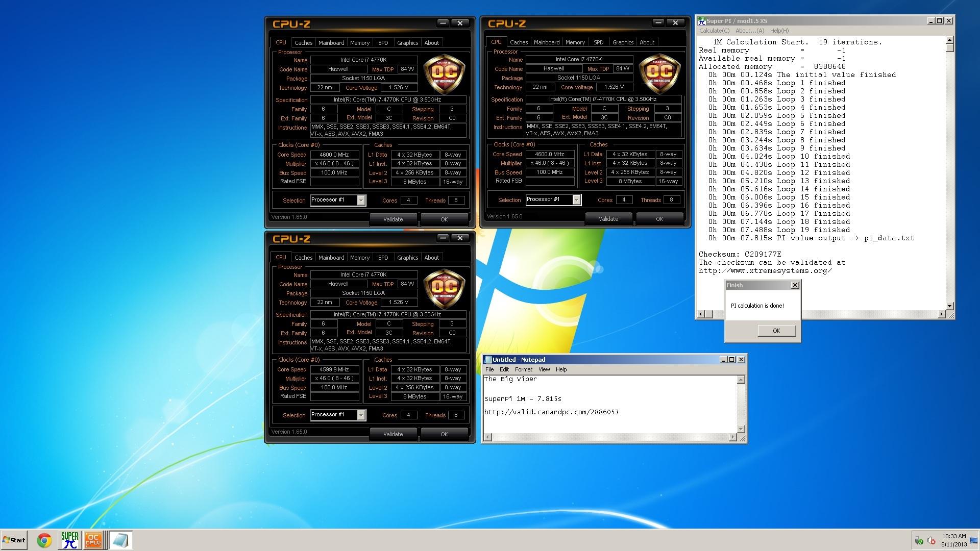Expand Processor selection dropdown in bottom CPU-Z

click(x=361, y=415)
